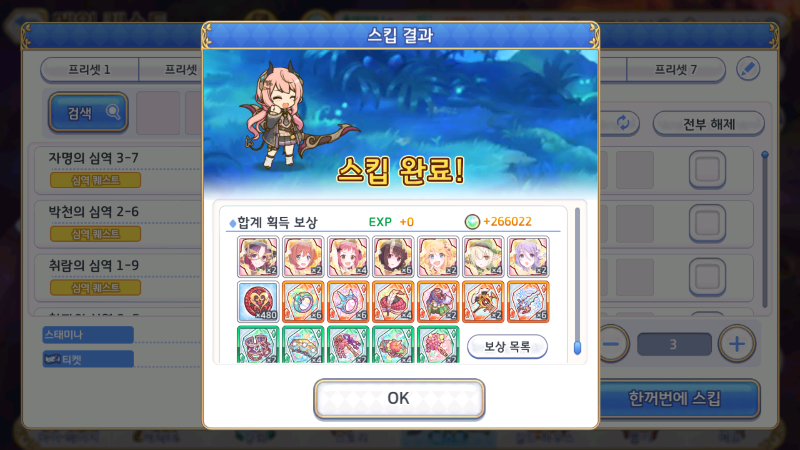800x450 pixels.
Task: Switch to the 프리셋 7 tab
Action: (x=676, y=69)
